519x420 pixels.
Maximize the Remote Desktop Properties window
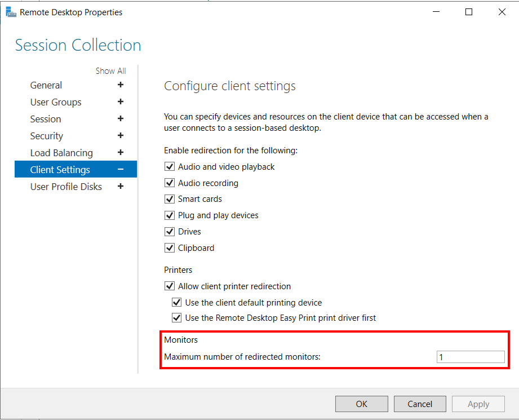pos(469,12)
